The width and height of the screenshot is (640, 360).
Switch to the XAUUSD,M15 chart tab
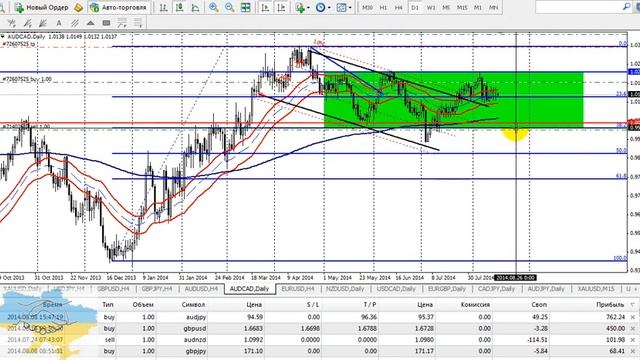click(596, 289)
